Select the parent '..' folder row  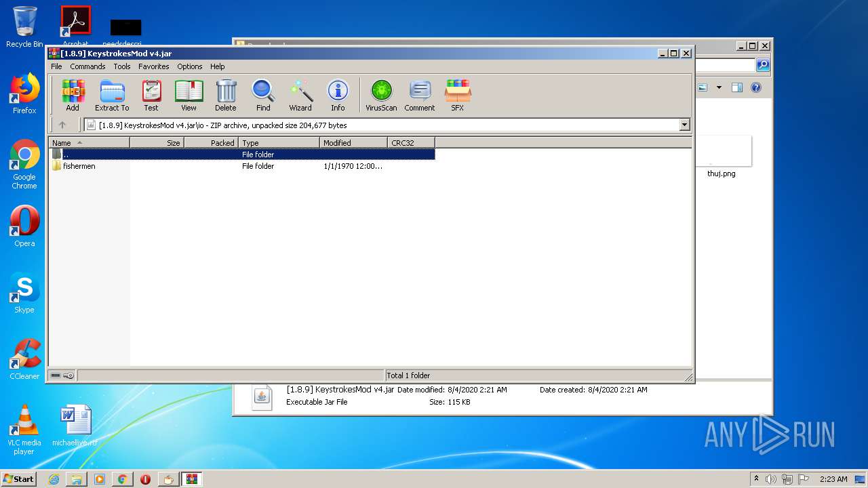(x=241, y=155)
